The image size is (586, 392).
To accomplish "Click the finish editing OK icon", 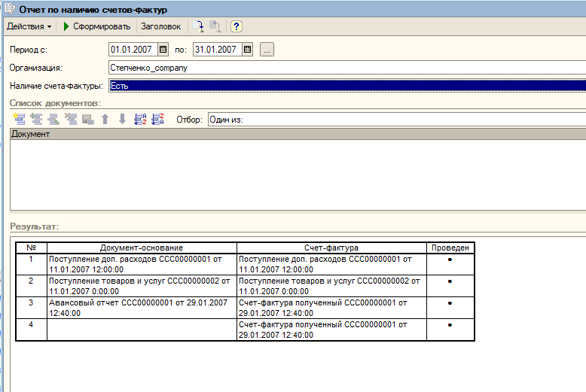I will point(88,120).
